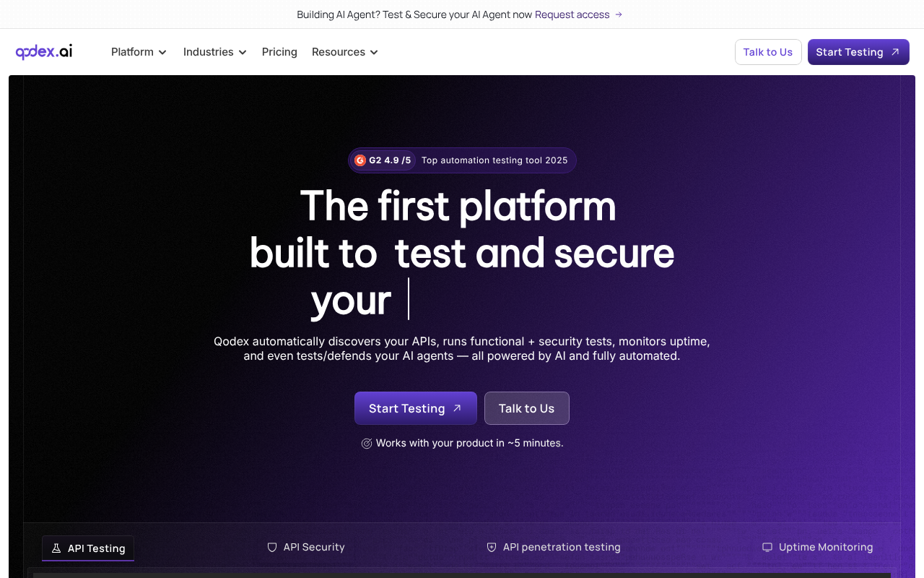Click the monitor icon next to Uptime Monitoring
924x578 pixels.
[x=767, y=547]
